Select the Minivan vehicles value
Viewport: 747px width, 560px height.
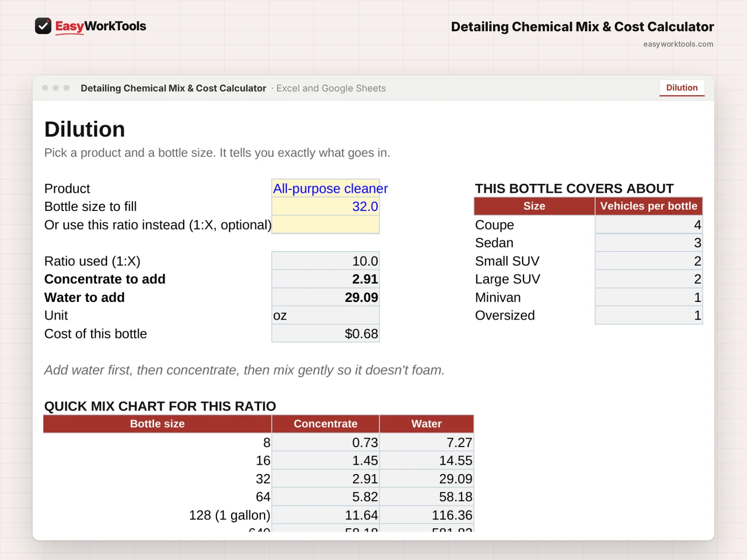(x=648, y=297)
